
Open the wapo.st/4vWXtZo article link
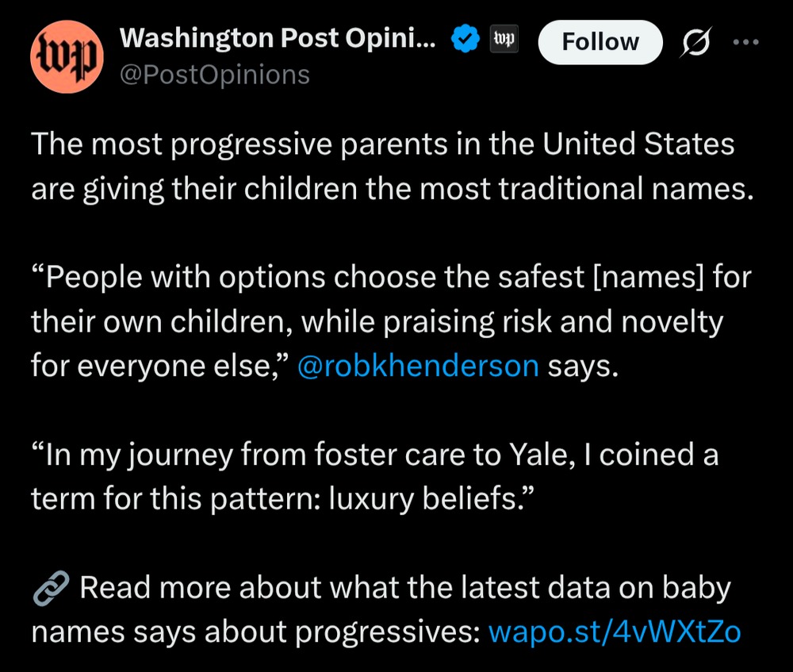pos(615,632)
